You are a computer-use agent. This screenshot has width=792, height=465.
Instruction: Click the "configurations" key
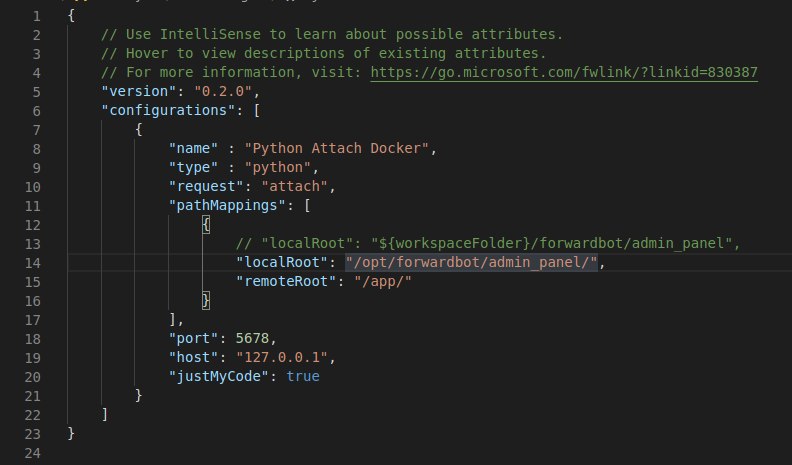click(x=169, y=111)
